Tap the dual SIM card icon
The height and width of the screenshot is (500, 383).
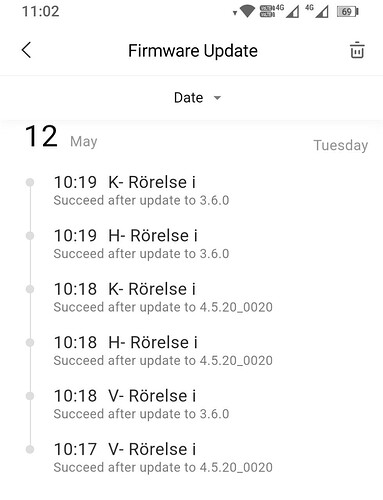[x=267, y=11]
